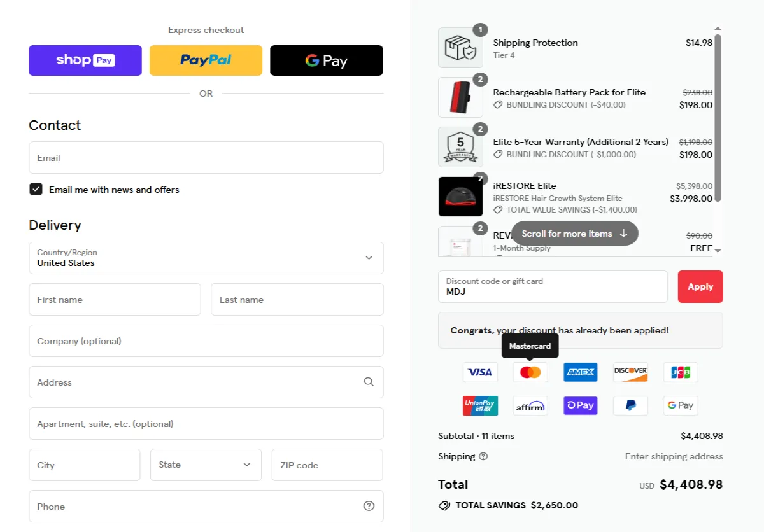The width and height of the screenshot is (764, 532).
Task: Click the Mastercard payment icon
Action: pos(530,372)
